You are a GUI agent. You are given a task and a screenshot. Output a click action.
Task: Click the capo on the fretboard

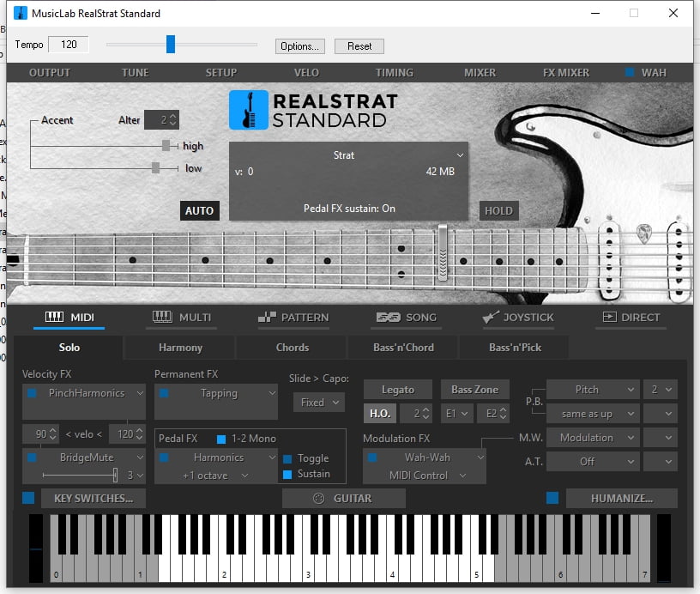click(x=443, y=252)
